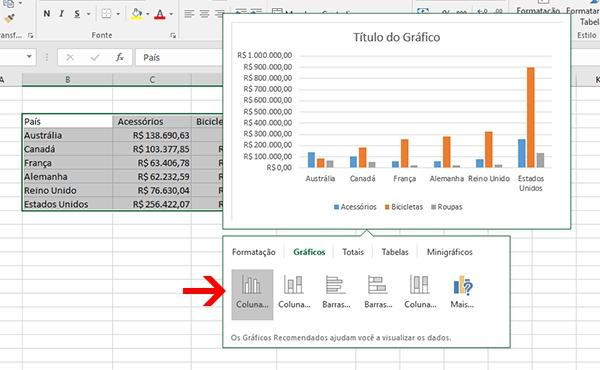Choose the clustered Barras chart option
The height and width of the screenshot is (370, 600).
[336, 293]
